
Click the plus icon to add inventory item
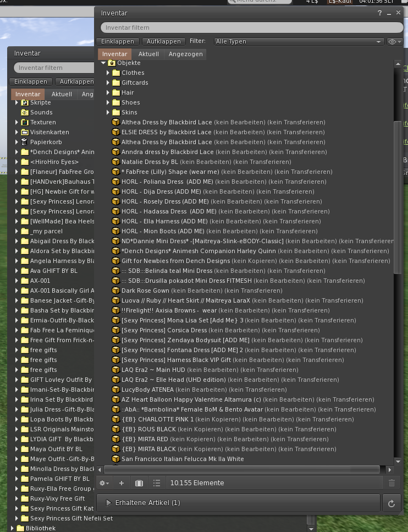click(x=122, y=483)
